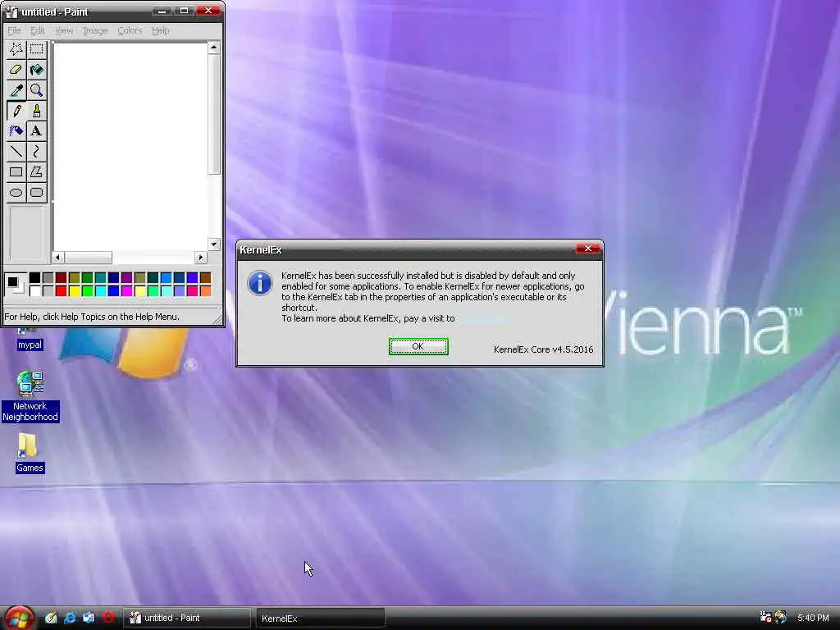Select the rectangular Select tool in Paint

coord(36,49)
